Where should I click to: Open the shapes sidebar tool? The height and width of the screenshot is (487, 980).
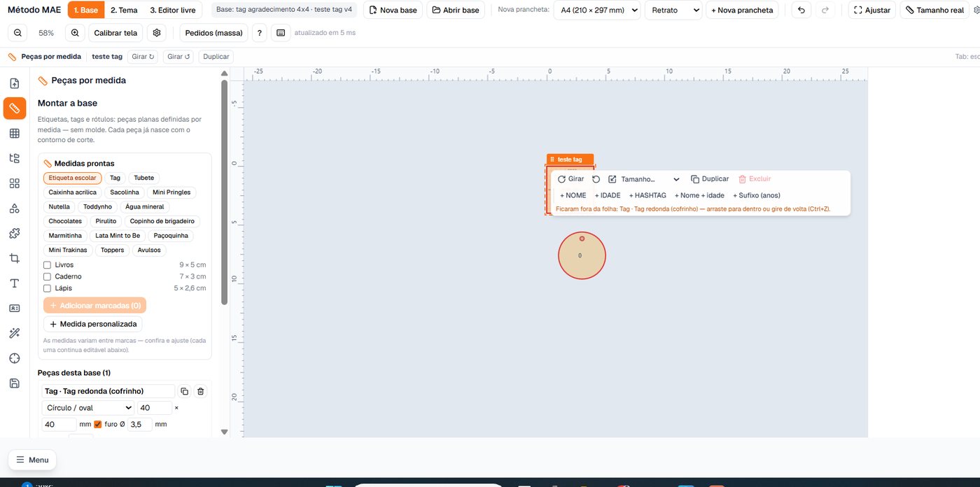(x=15, y=209)
